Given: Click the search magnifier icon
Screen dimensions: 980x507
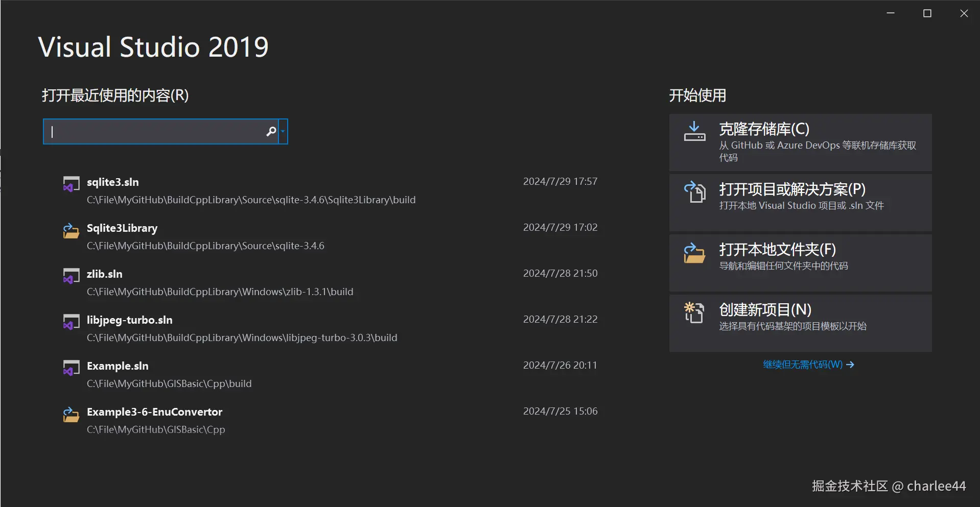Looking at the screenshot, I should pos(271,131).
